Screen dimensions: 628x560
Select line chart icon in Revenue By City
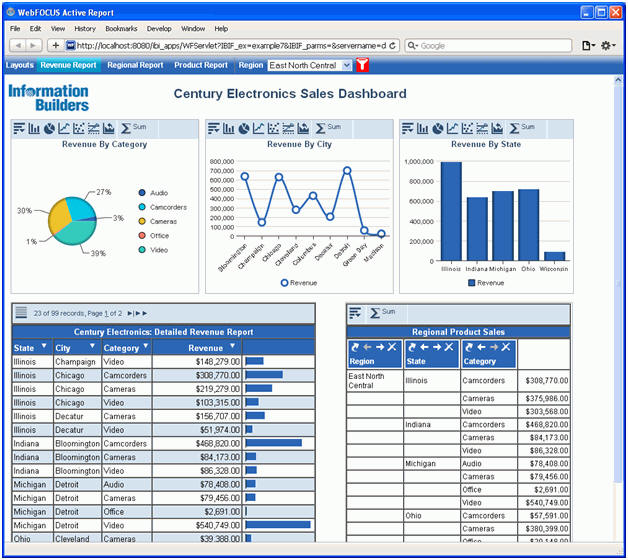[x=259, y=128]
